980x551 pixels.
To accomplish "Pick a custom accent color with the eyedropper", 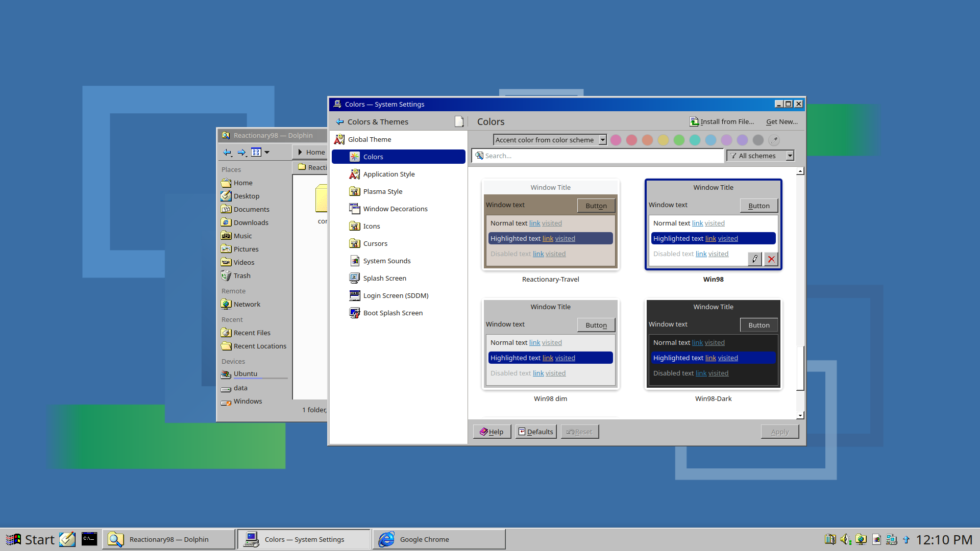I will (774, 140).
